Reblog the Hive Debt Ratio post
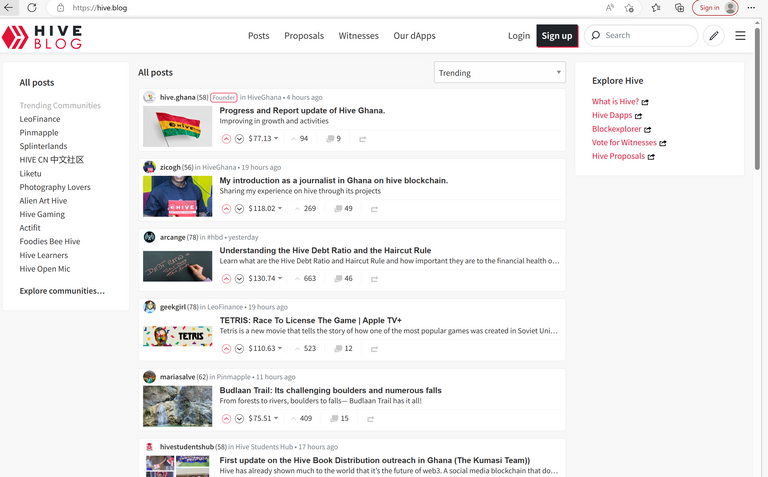 pos(374,279)
